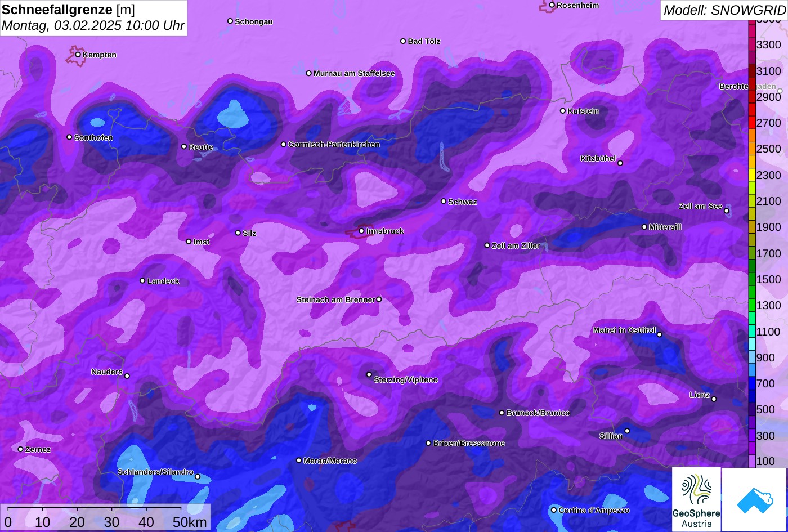This screenshot has height=532, width=788.
Task: Select the Kempten city marker dot
Action: [x=78, y=55]
